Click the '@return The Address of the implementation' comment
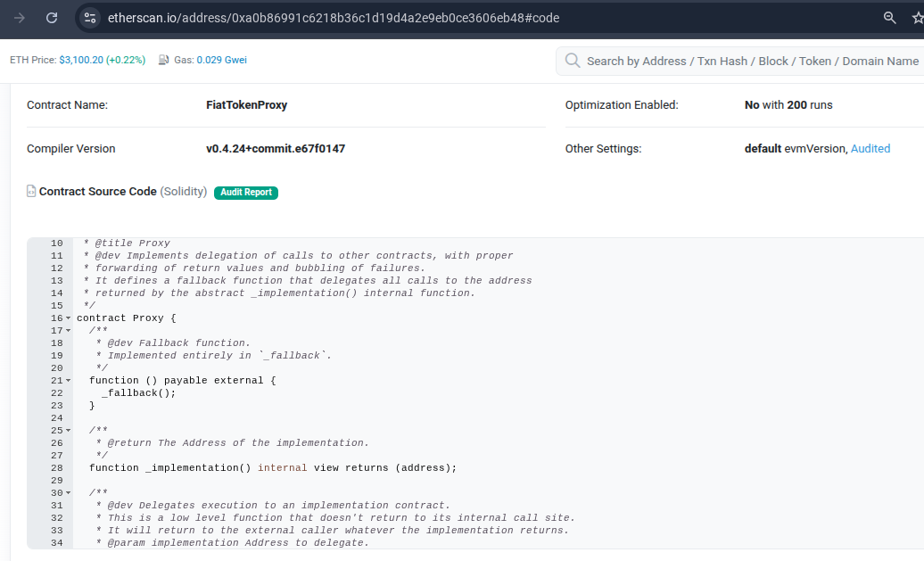 232,443
